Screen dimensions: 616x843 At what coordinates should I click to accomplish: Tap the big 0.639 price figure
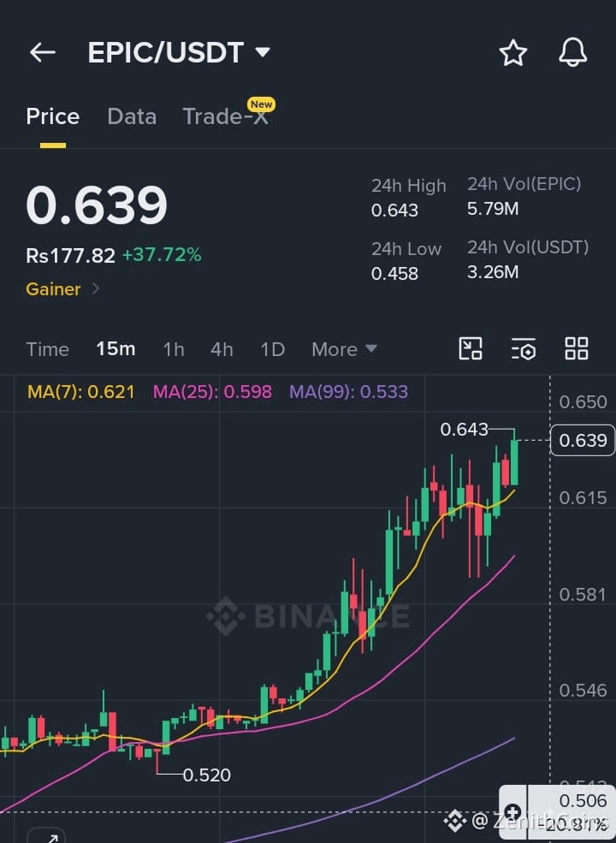click(x=97, y=205)
